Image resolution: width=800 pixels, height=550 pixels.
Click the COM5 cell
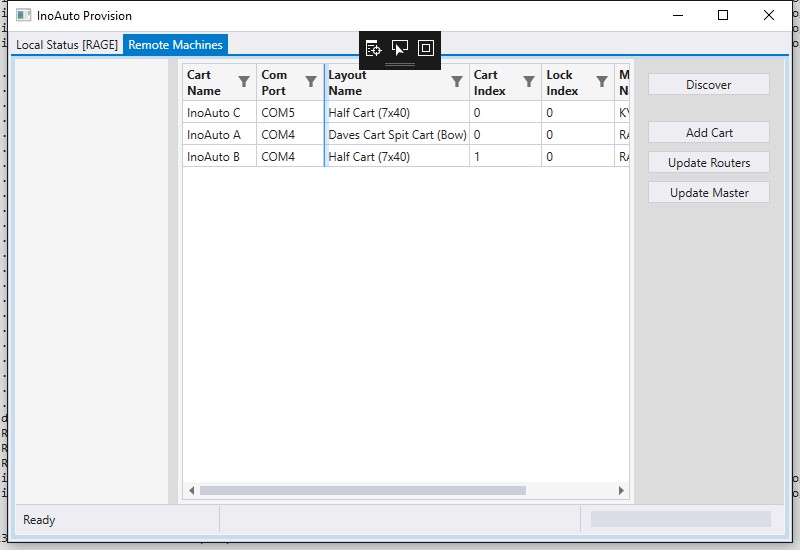tap(290, 113)
